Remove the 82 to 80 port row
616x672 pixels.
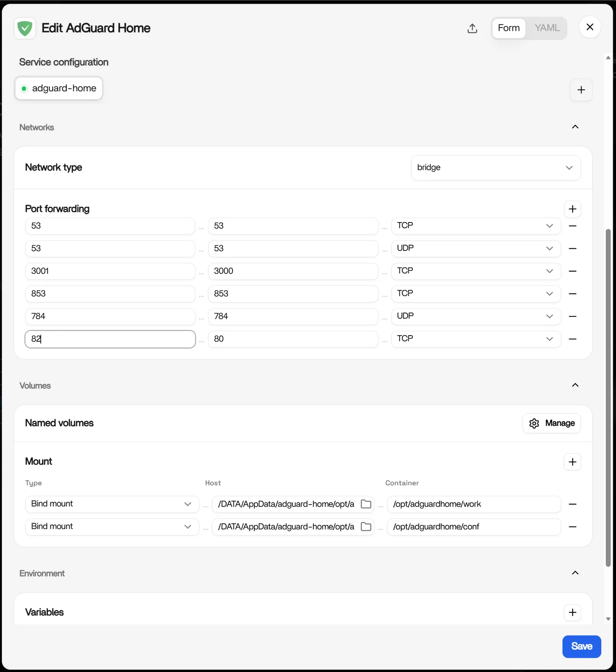click(573, 339)
